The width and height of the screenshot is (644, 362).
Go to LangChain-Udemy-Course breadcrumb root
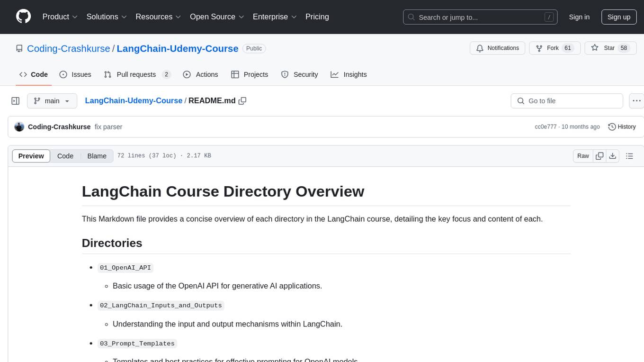(x=134, y=100)
